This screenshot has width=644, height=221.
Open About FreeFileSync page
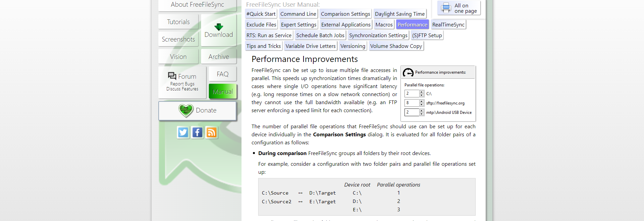(x=197, y=5)
